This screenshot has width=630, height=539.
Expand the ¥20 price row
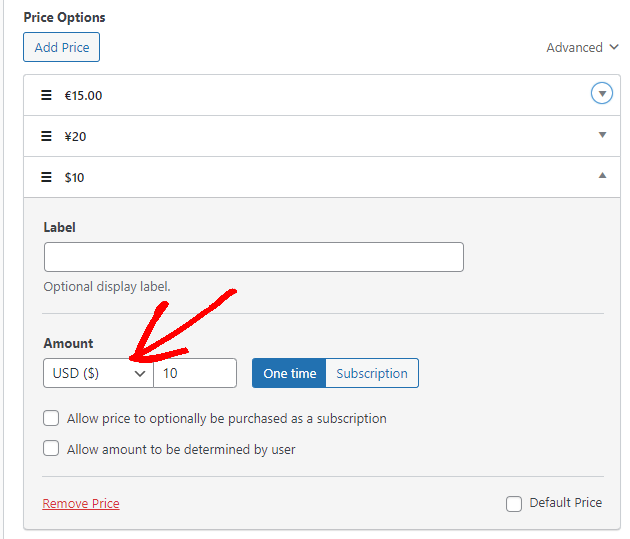pyautogui.click(x=602, y=135)
